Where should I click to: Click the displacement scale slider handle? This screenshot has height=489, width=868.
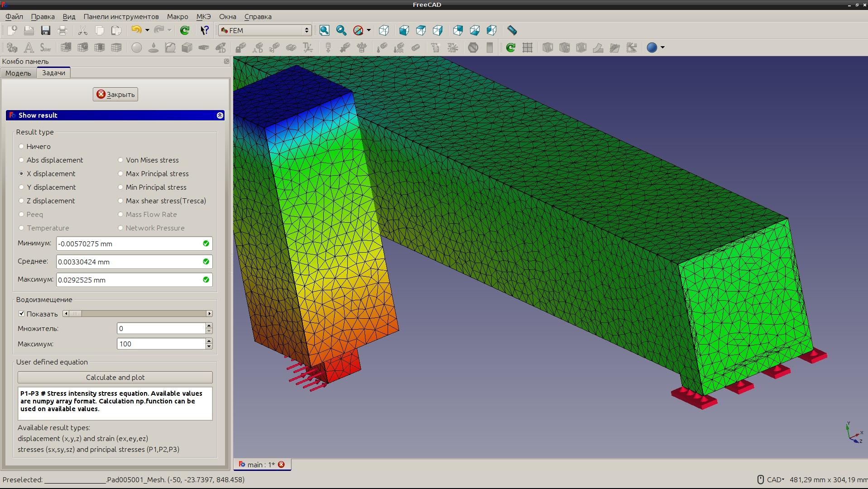point(76,314)
